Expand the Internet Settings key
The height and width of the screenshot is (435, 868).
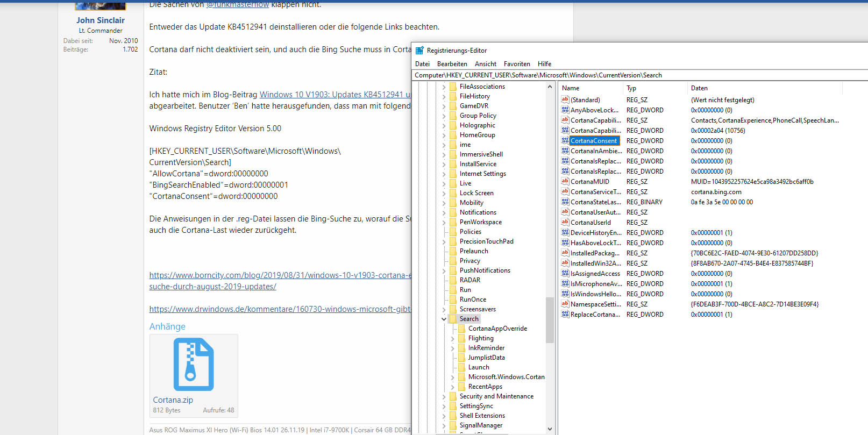444,174
